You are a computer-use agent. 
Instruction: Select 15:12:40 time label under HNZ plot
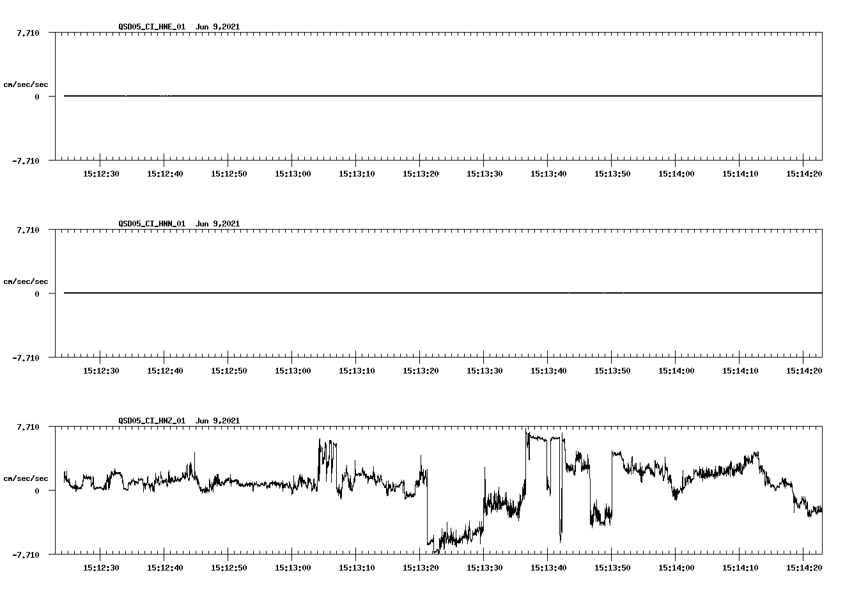165,568
